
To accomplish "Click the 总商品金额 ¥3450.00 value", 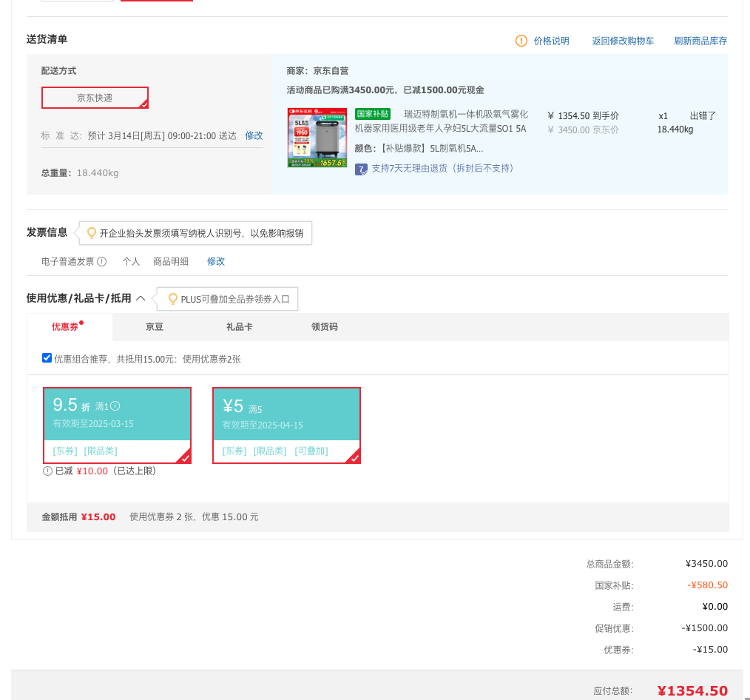I will (706, 563).
